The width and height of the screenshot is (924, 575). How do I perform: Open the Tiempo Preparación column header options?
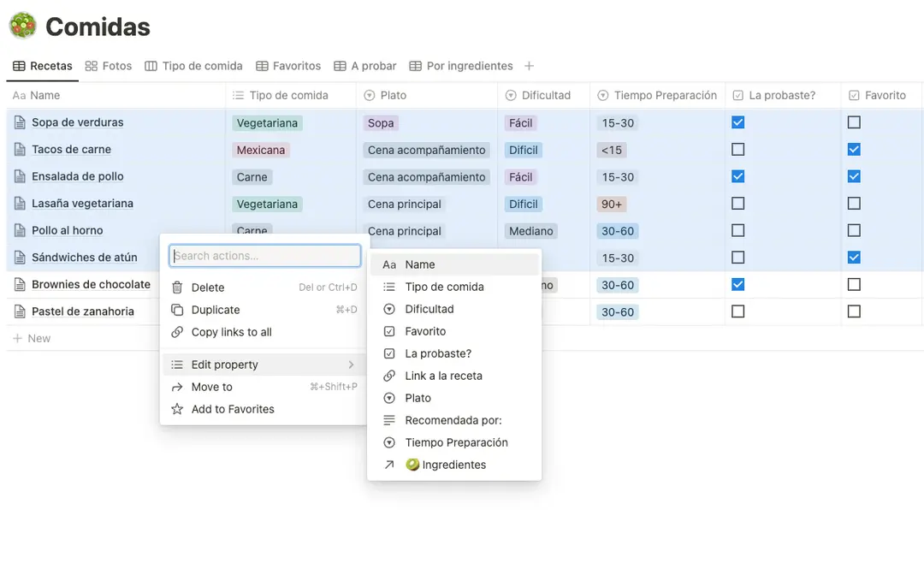pos(657,95)
